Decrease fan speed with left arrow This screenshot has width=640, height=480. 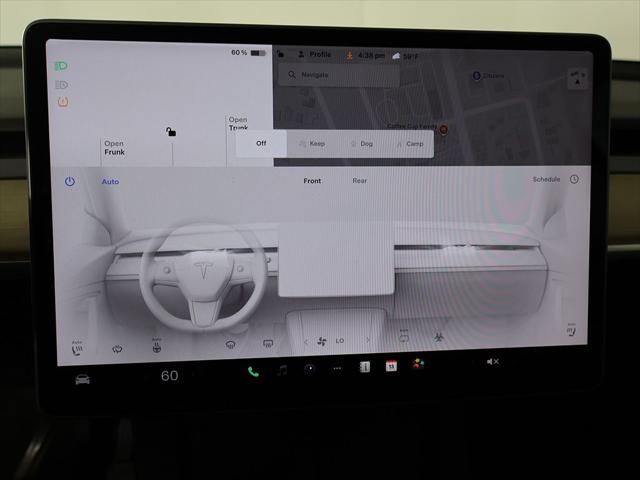coord(306,342)
